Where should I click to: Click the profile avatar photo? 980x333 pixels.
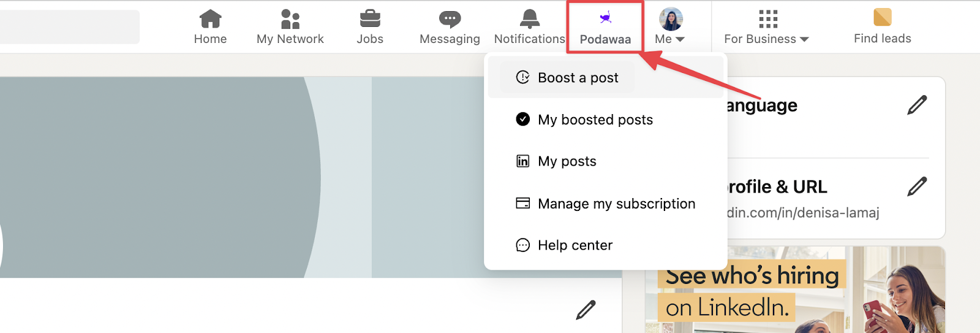click(671, 19)
